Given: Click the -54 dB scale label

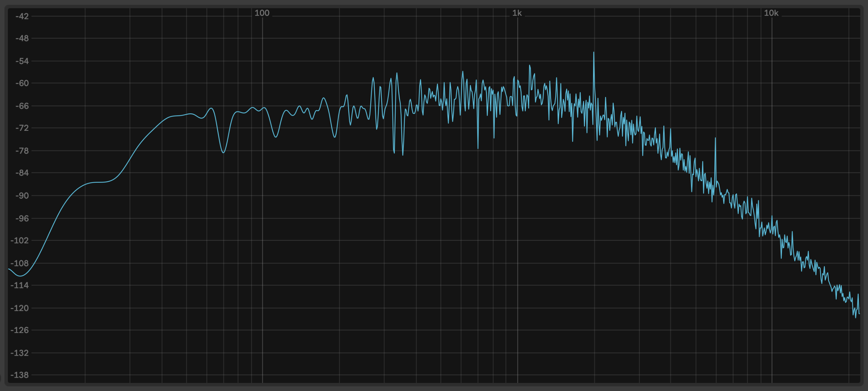Looking at the screenshot, I should 22,61.
